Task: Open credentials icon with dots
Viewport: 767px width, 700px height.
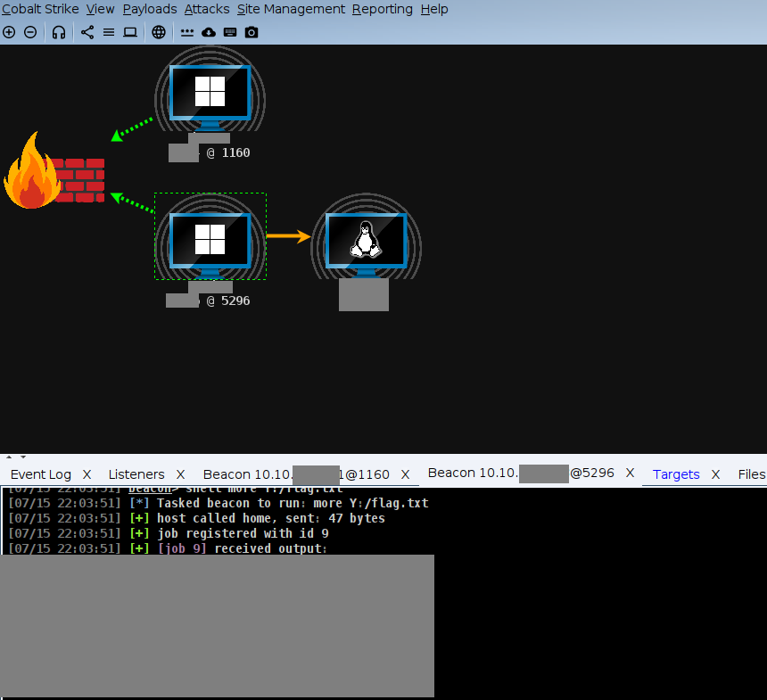Action: [187, 32]
